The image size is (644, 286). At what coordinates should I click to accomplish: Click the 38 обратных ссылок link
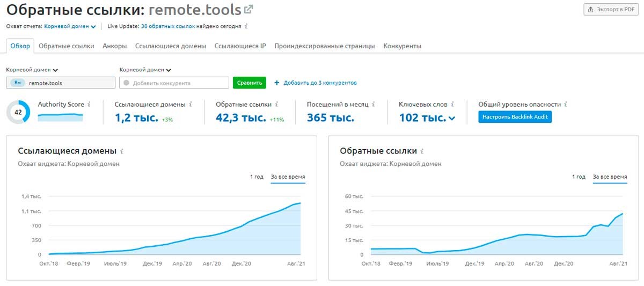pos(167,26)
